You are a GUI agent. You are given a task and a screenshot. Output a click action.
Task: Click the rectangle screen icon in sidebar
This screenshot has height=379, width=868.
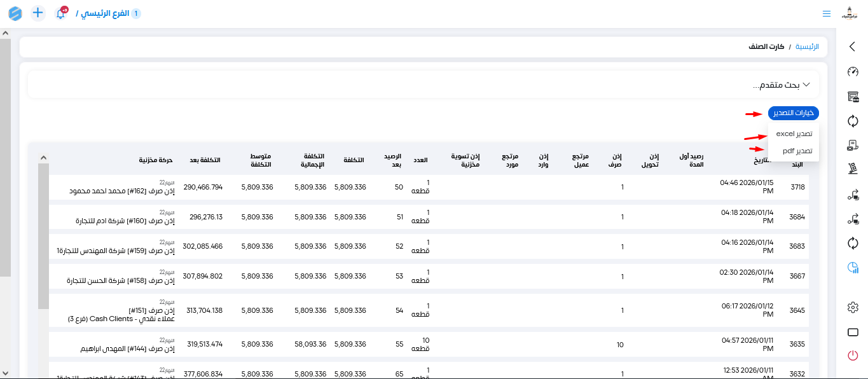pyautogui.click(x=853, y=332)
